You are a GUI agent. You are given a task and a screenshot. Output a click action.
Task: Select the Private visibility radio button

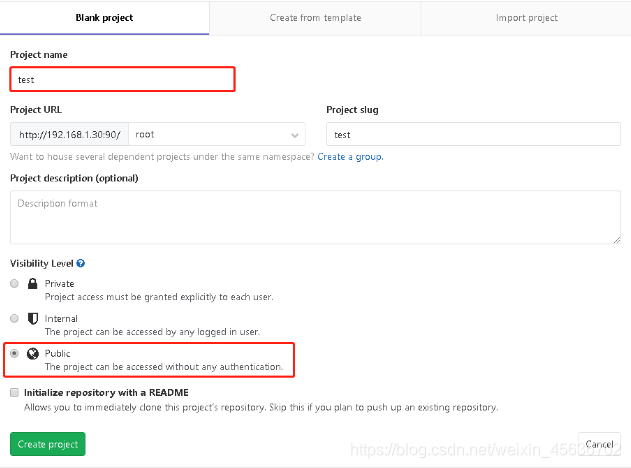pos(14,284)
